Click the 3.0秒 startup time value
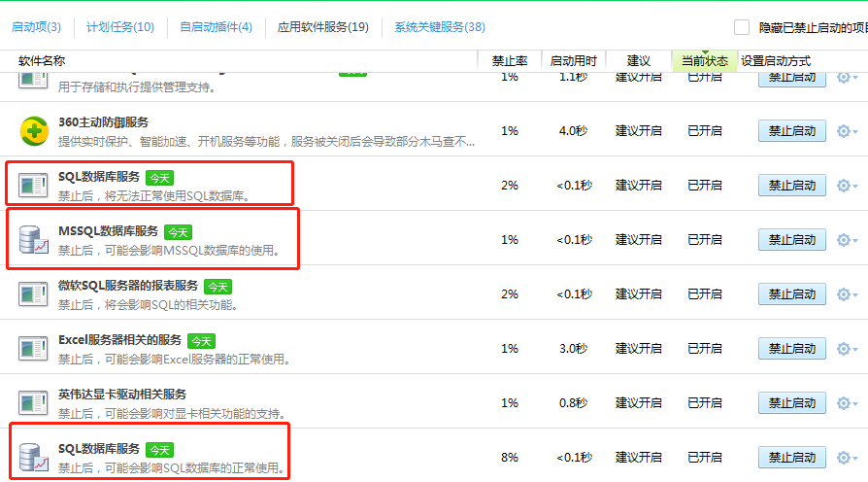 573,349
